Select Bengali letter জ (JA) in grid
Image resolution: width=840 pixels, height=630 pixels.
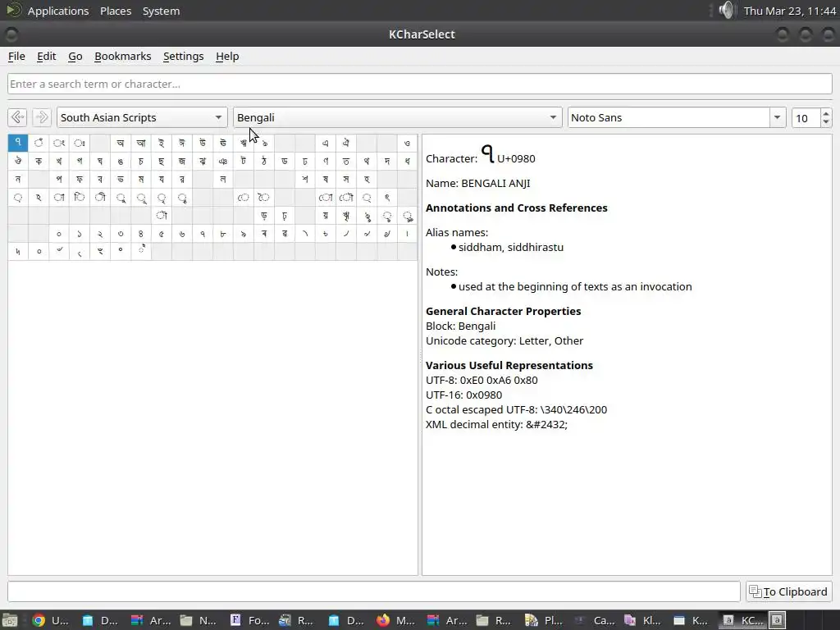tap(181, 162)
